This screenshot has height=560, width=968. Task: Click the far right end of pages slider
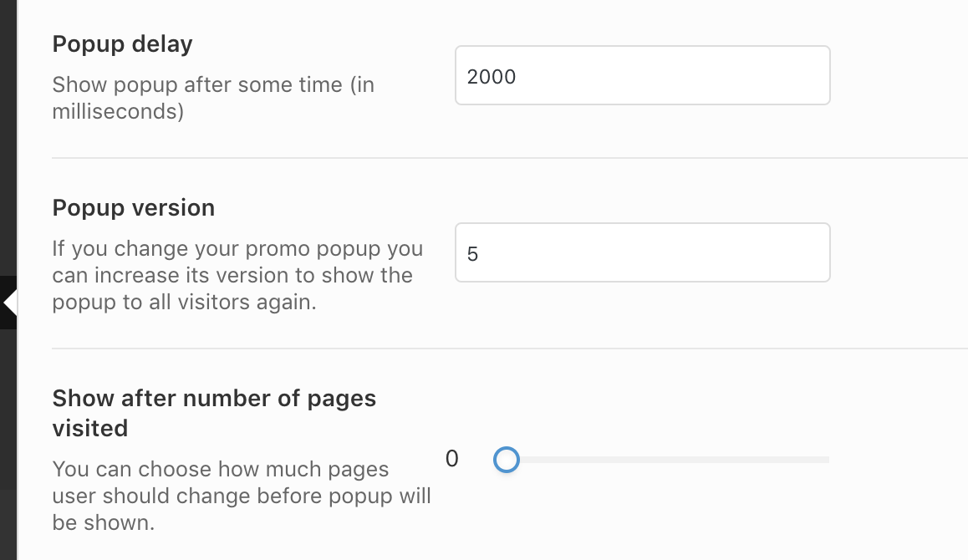826,460
